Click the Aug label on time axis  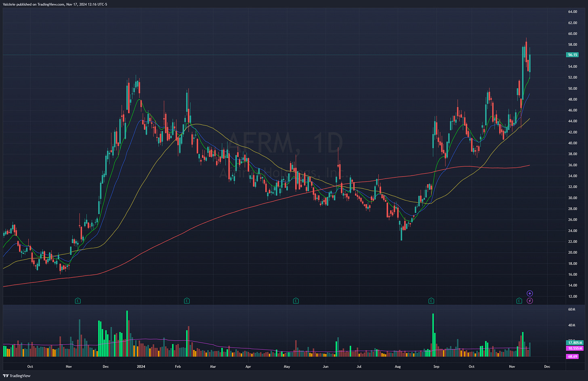point(398,367)
